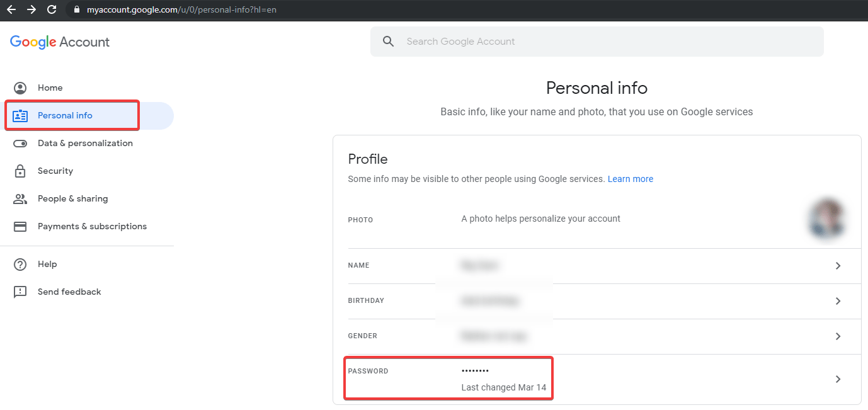Expand the Birthday row chevron

(838, 301)
